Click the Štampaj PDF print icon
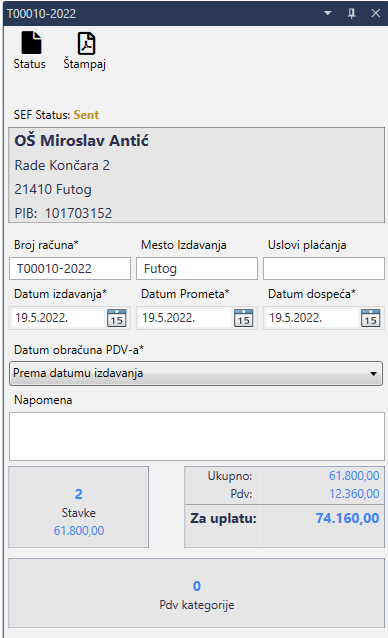The image size is (388, 638). (x=86, y=43)
